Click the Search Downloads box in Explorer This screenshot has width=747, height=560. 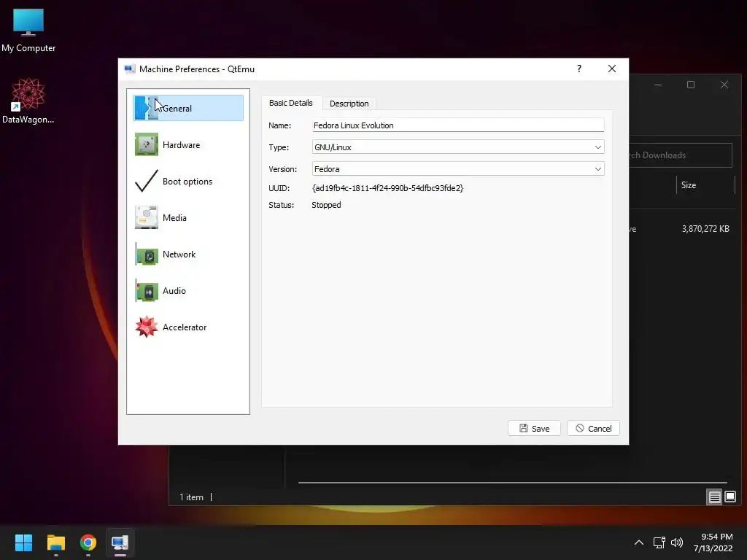coord(681,155)
